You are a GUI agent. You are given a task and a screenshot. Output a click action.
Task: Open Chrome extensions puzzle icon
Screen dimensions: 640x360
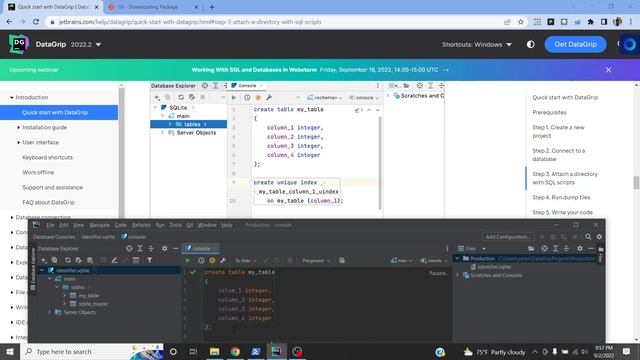point(591,22)
